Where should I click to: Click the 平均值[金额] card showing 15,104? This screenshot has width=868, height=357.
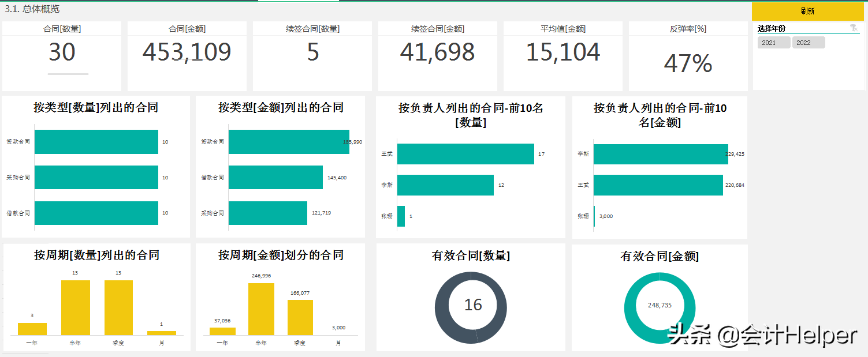coord(562,52)
